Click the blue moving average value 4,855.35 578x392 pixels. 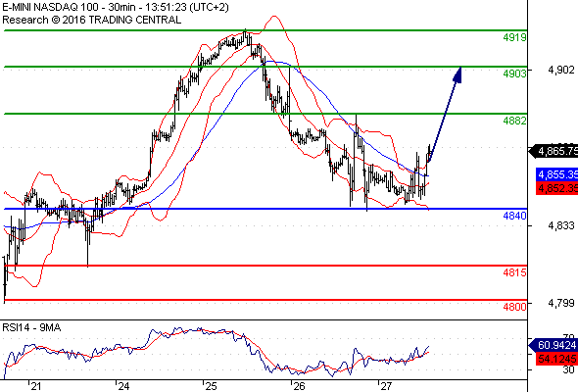tap(556, 174)
